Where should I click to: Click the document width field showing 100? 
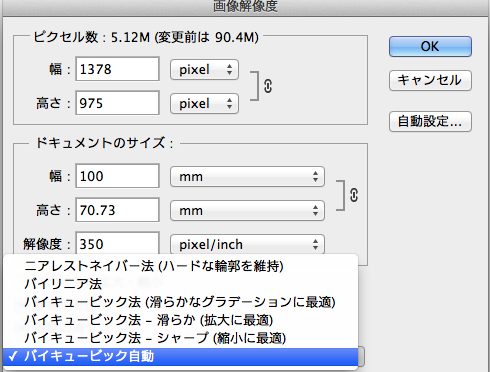coord(117,176)
